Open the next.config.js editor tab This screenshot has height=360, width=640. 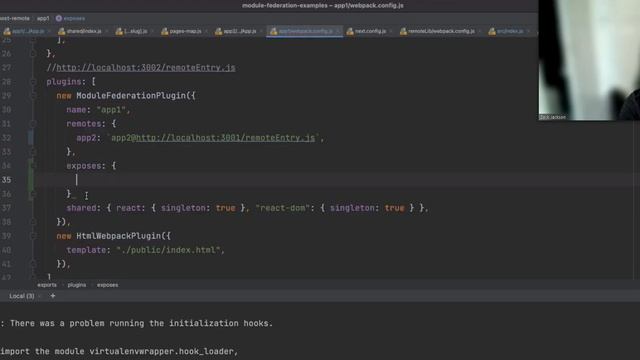pos(370,31)
